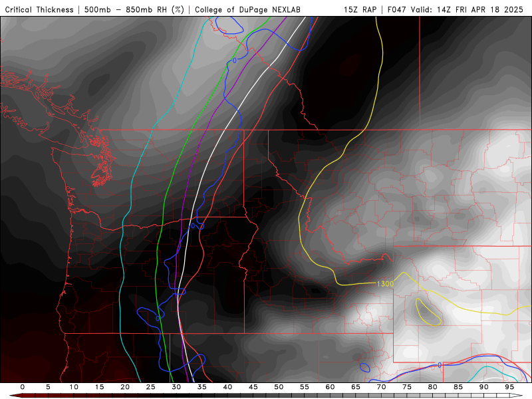The height and width of the screenshot is (399, 532).
Task: Click the colorbar value "10"
Action: tap(74, 387)
